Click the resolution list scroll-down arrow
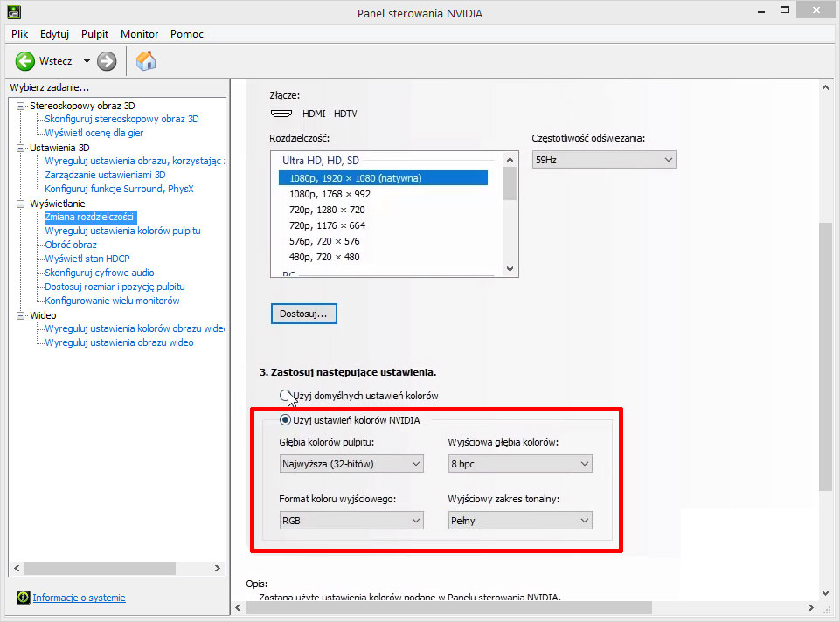This screenshot has height=622, width=840. coord(510,269)
